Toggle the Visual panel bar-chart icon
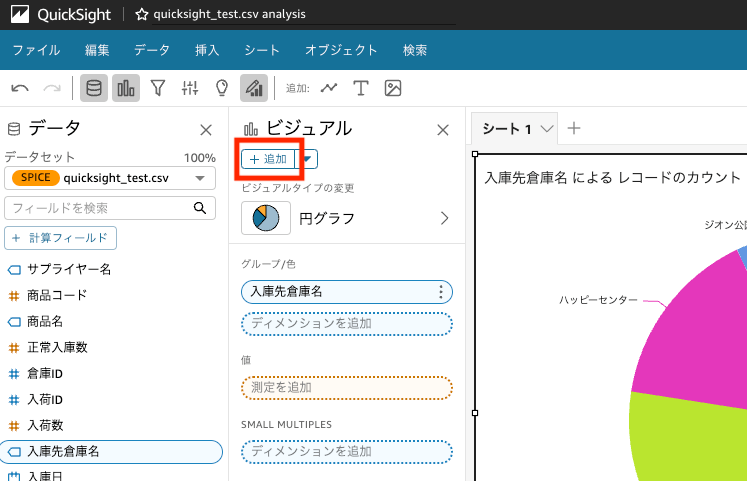The width and height of the screenshot is (747, 481). coord(126,88)
